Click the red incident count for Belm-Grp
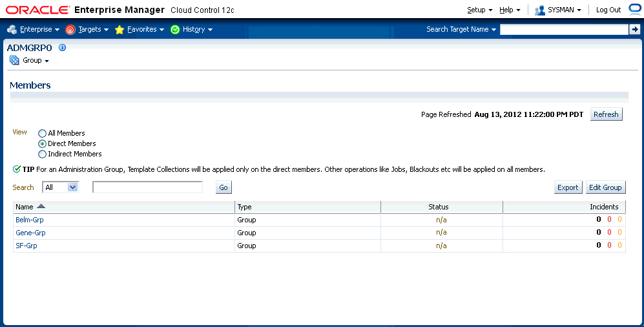644x327 pixels. pos(610,219)
